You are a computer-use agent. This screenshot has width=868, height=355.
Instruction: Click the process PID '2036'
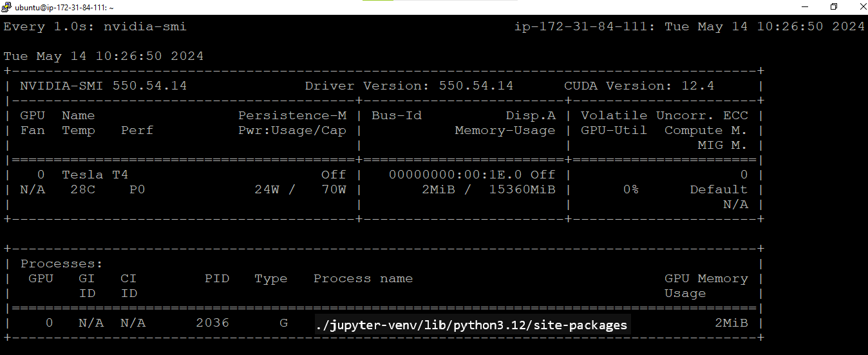click(x=212, y=323)
